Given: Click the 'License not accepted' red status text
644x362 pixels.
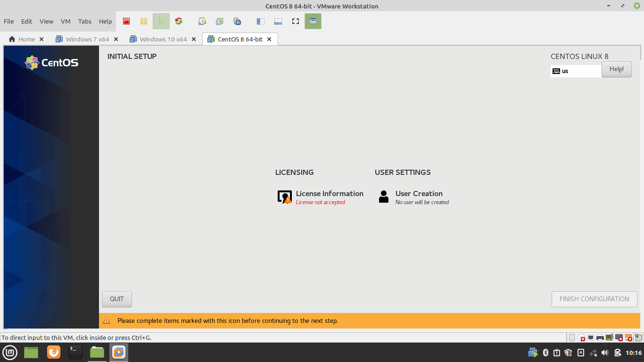Looking at the screenshot, I should tap(321, 202).
